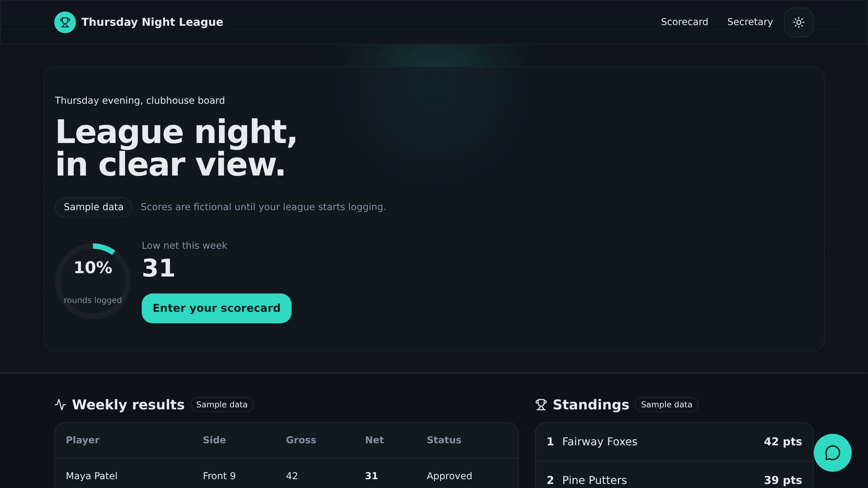Click the Approved status in Maya Patel's row

tap(449, 476)
